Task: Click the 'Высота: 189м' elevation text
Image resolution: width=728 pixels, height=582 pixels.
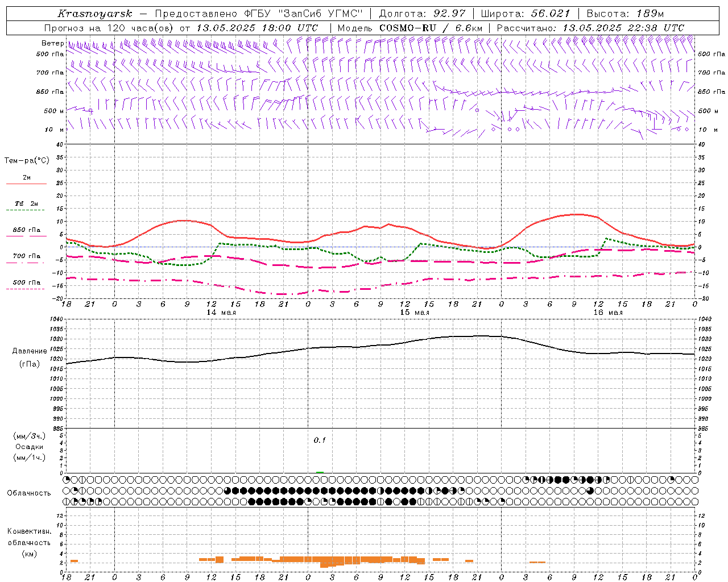Action: [625, 14]
